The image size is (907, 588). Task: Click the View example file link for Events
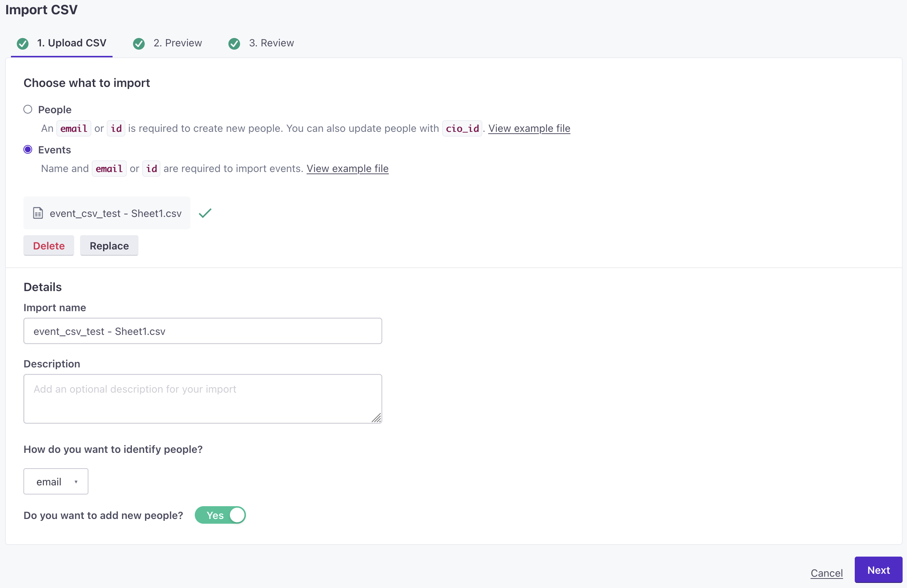click(x=347, y=168)
